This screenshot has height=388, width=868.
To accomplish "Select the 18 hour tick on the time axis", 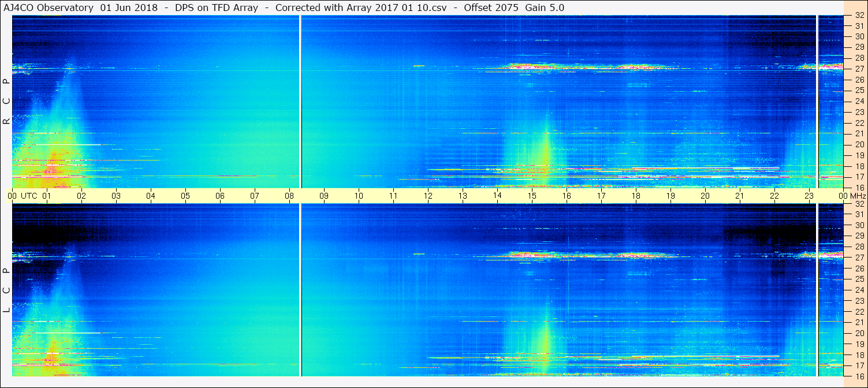I will click(636, 196).
